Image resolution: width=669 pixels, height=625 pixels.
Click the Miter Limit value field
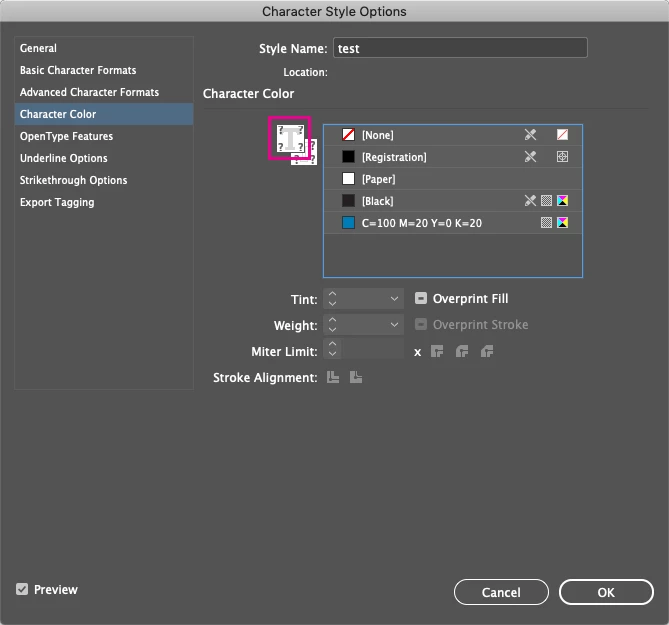pos(372,349)
